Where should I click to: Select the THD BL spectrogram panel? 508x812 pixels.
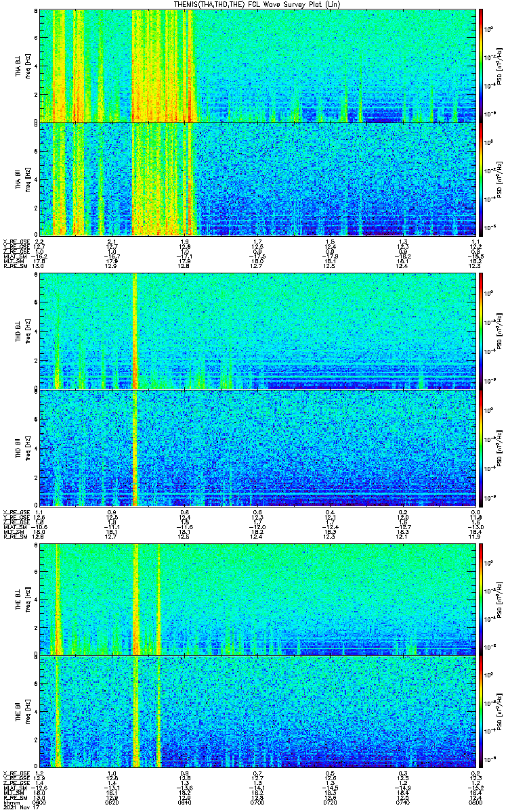257,332
